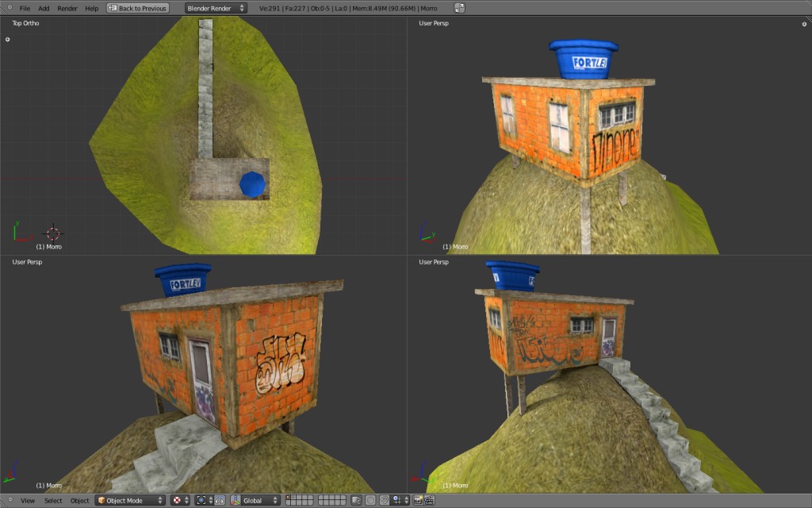812x508 pixels.
Task: Open the Object menu
Action: click(79, 501)
